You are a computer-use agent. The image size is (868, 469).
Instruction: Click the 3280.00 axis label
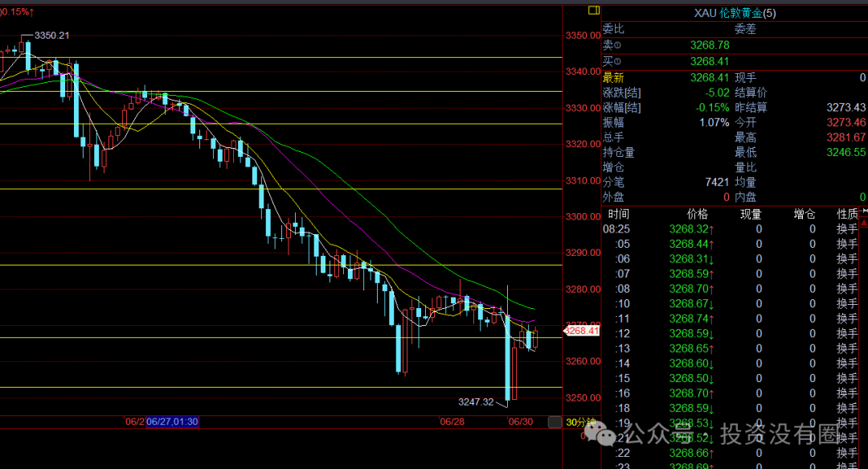click(583, 290)
